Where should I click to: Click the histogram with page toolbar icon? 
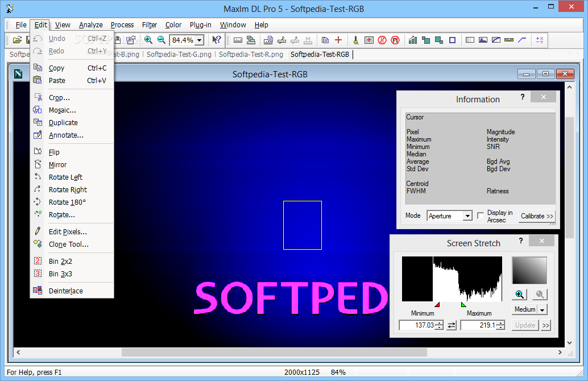pos(268,40)
